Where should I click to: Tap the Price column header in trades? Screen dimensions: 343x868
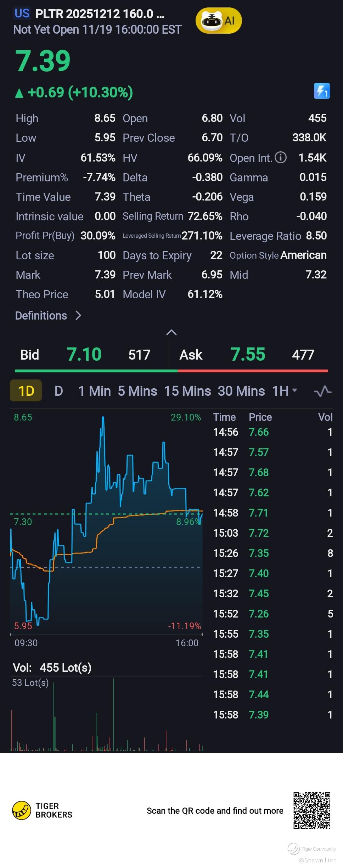click(x=260, y=417)
